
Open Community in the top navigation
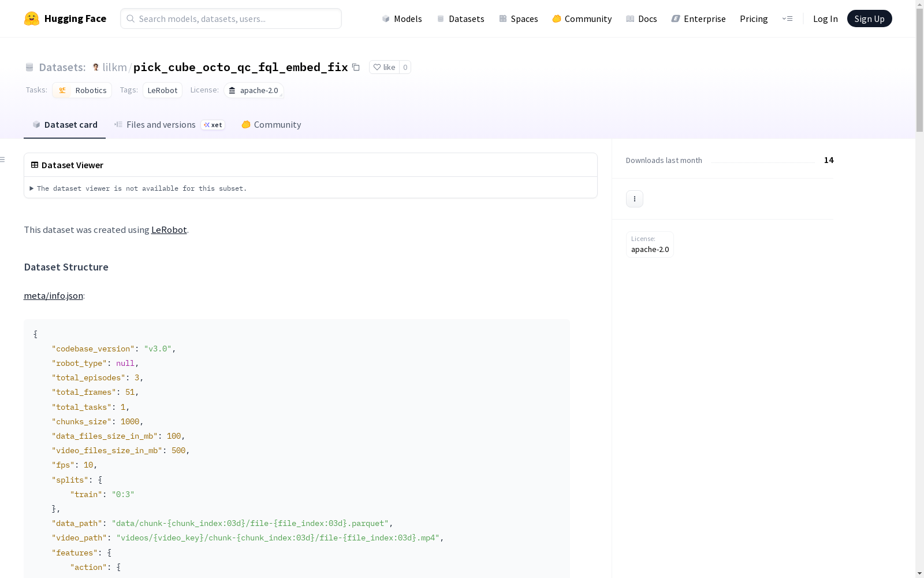click(582, 18)
